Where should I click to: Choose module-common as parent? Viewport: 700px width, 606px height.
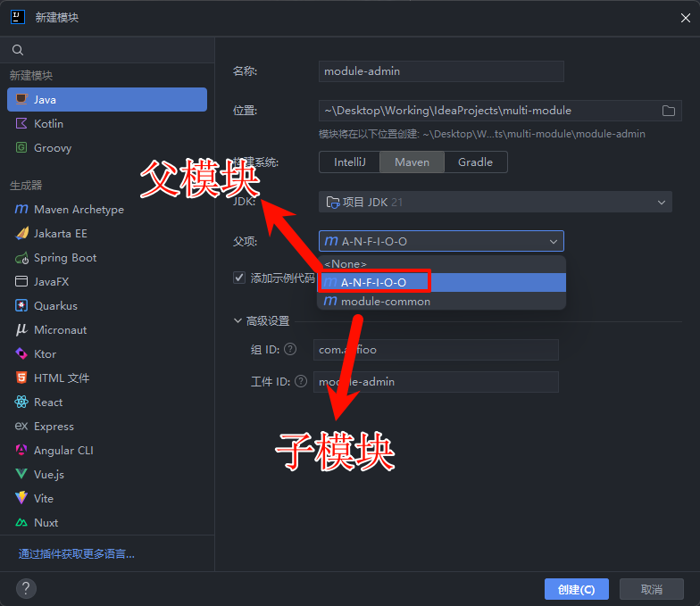(441, 302)
